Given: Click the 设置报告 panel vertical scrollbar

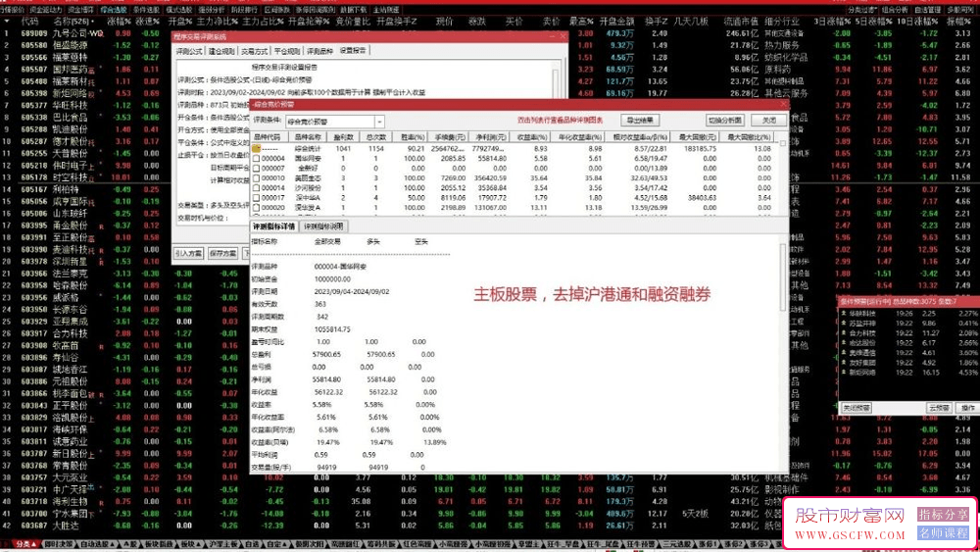Looking at the screenshot, I should point(556,81).
